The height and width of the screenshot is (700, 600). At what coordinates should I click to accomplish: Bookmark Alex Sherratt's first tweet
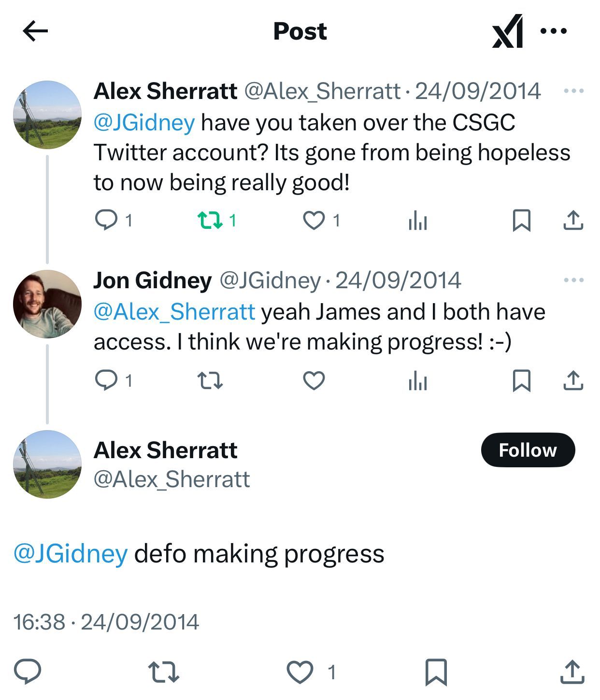click(x=522, y=221)
